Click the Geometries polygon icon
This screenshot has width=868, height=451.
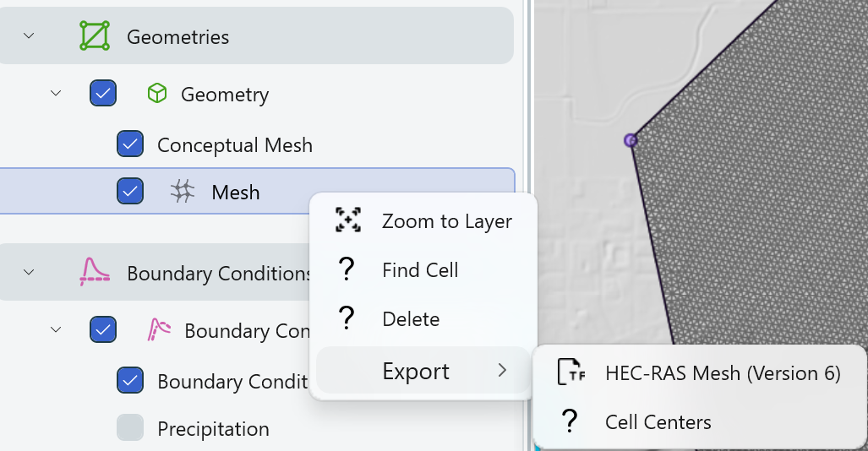coord(95,36)
